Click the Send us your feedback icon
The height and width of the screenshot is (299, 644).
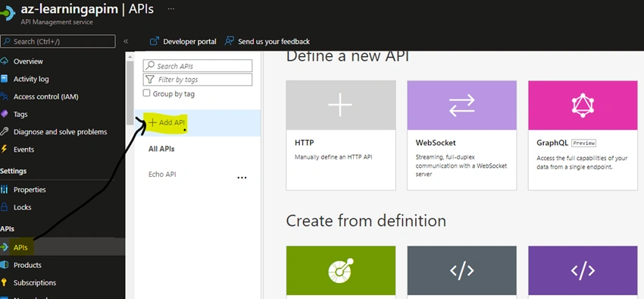pos(229,41)
